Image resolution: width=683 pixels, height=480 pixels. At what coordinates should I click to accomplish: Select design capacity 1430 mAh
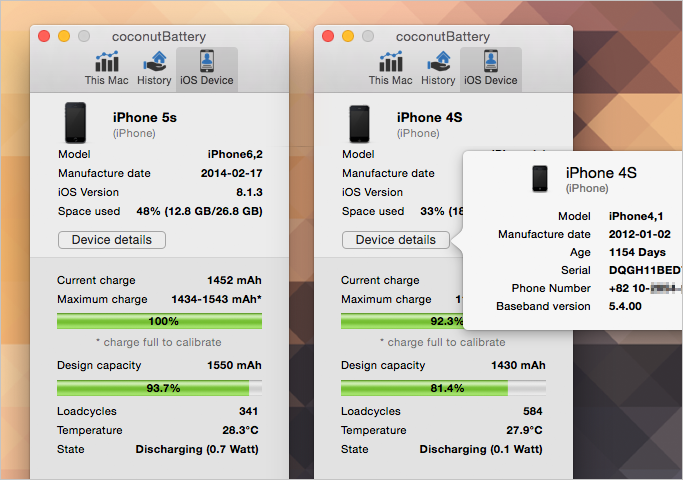point(518,365)
